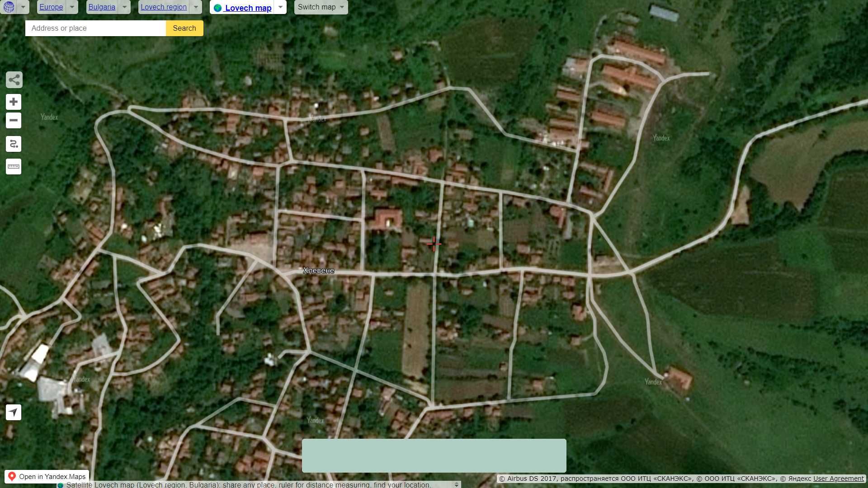Activate the ruler distance tool
The width and height of the screenshot is (868, 488).
pos(14,167)
